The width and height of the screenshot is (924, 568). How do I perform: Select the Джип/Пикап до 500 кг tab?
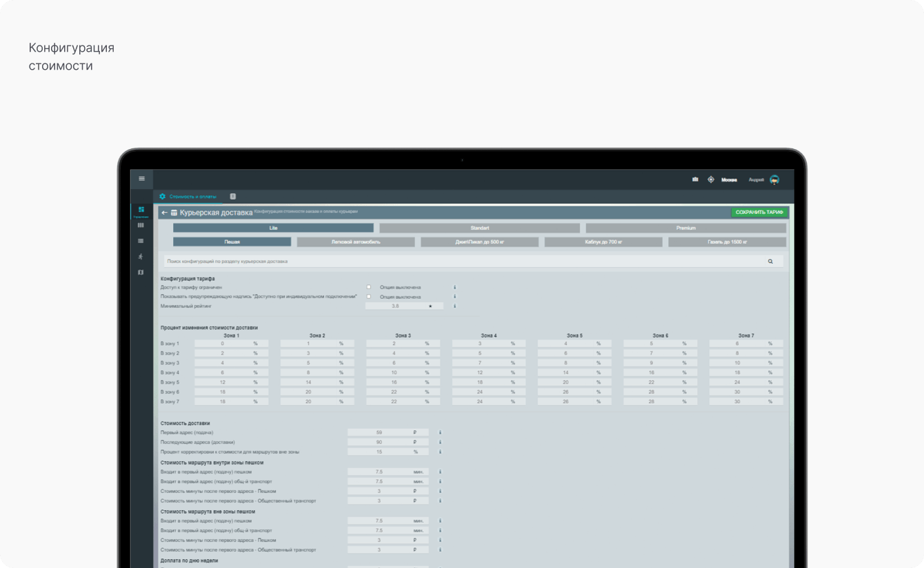[479, 242]
